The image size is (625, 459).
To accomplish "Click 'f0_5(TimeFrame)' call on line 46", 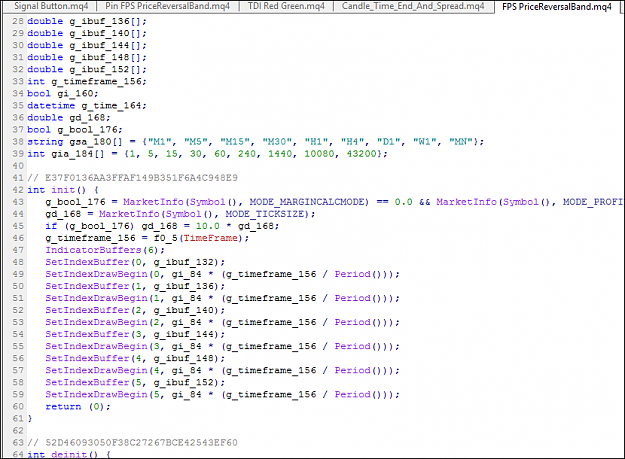I will (x=198, y=238).
